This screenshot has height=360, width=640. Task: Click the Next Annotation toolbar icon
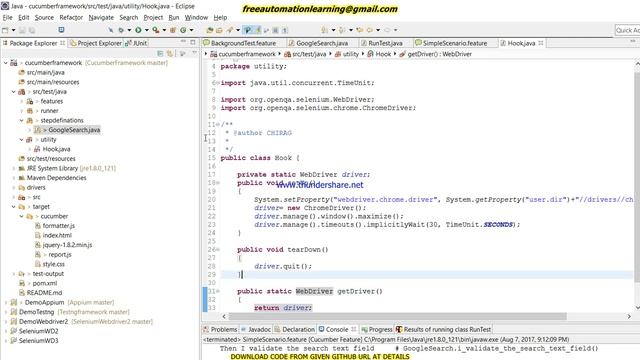point(324,30)
